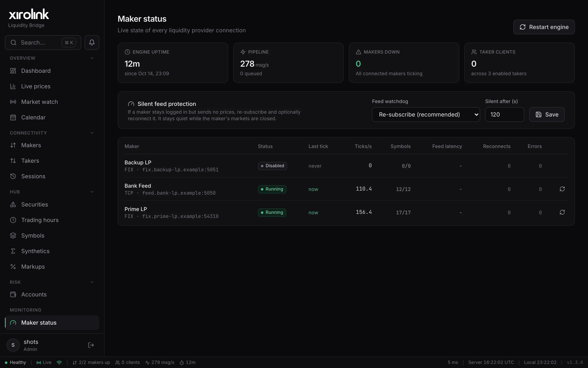Select Maker status in sidebar
Viewport: 588px width, 368px height.
[x=52, y=323]
